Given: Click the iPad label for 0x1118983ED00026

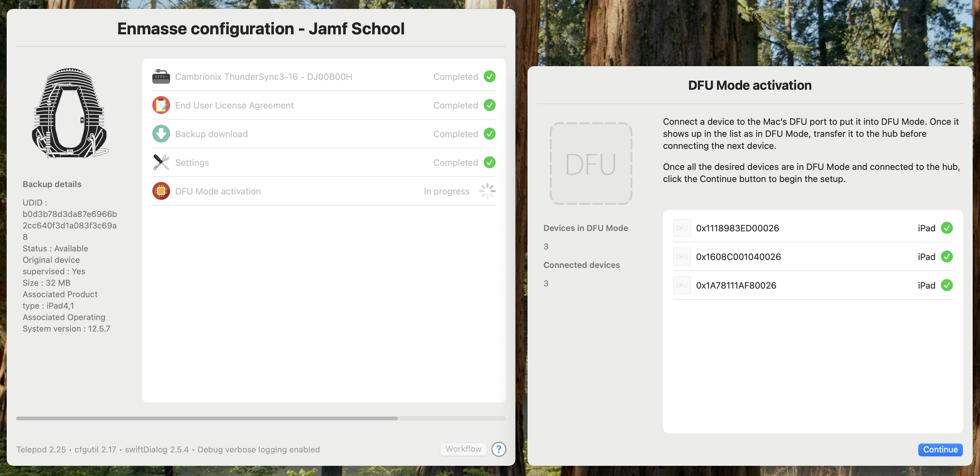Looking at the screenshot, I should pyautogui.click(x=926, y=228).
